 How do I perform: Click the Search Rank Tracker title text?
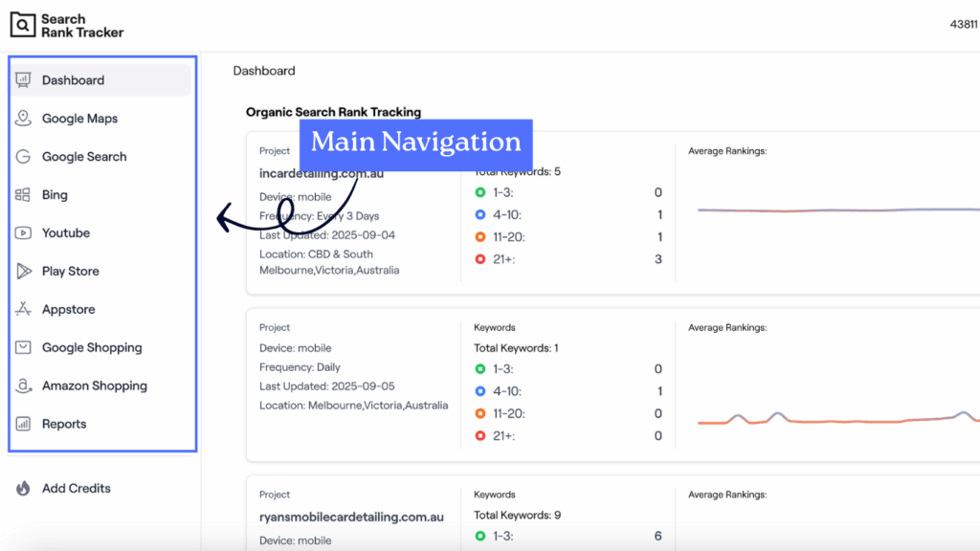(x=82, y=26)
